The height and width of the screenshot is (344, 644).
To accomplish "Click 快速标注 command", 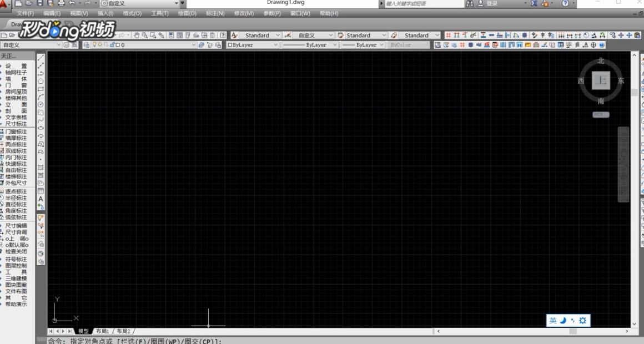I will pos(16,164).
